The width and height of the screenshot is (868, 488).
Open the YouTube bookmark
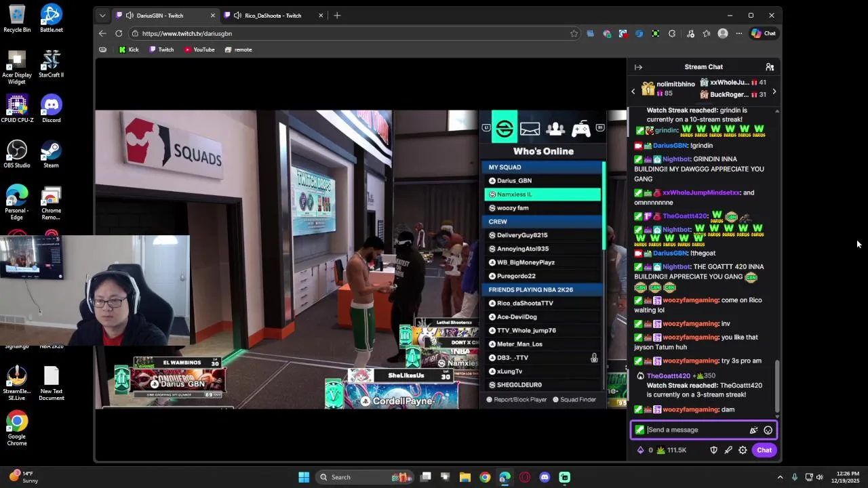click(x=199, y=49)
